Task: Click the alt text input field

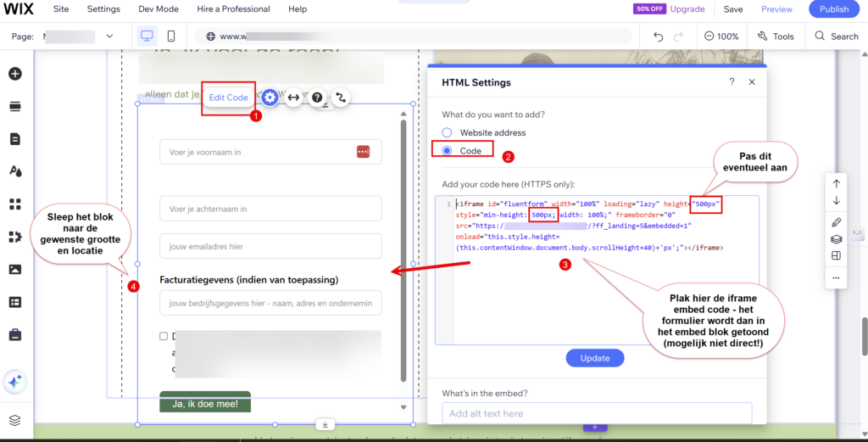Action: tap(596, 413)
